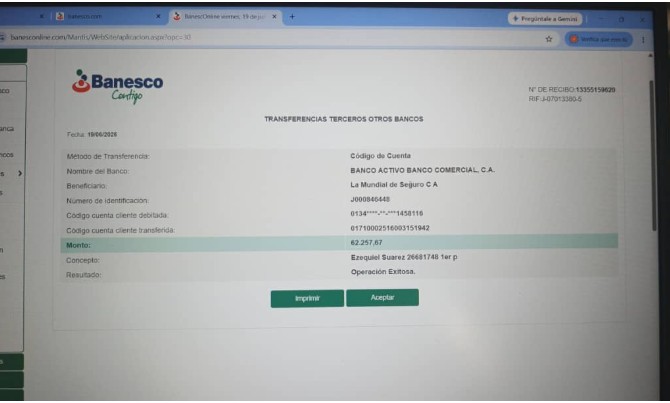This screenshot has height=403, width=670.
Task: Click the Aceptar button
Action: pos(382,297)
